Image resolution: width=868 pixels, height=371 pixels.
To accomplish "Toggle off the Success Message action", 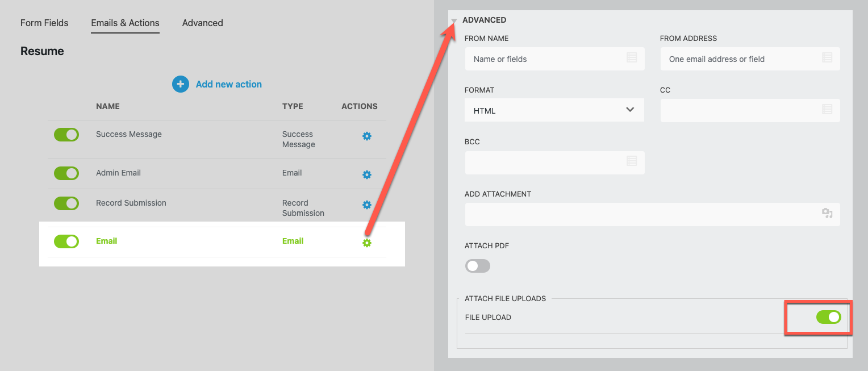I will [66, 135].
